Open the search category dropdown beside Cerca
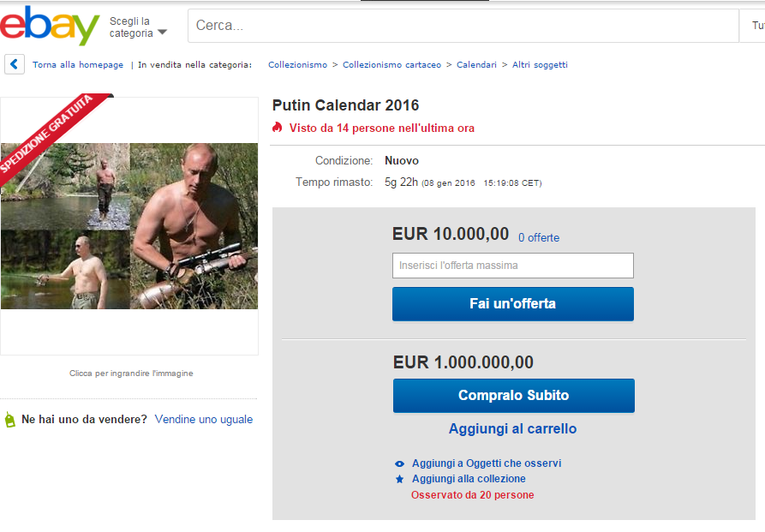Image resolution: width=765 pixels, height=532 pixels. coord(756,26)
